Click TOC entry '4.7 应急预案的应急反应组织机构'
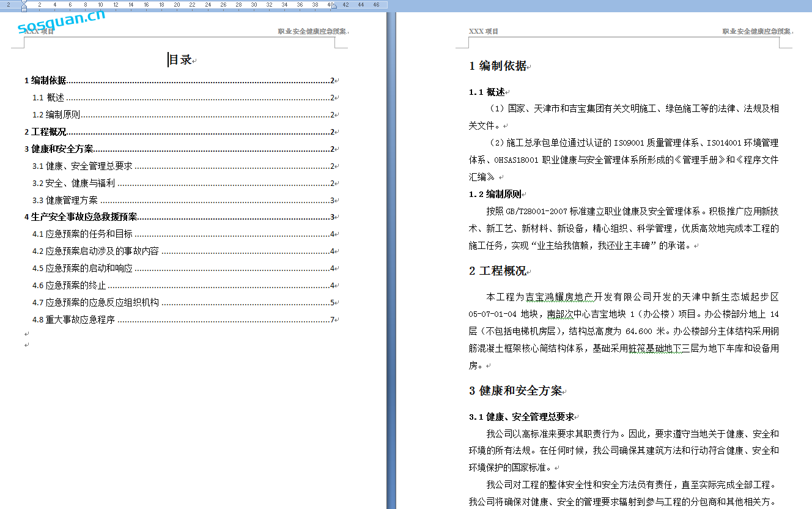Screen dimensions: 812x509 pos(96,303)
